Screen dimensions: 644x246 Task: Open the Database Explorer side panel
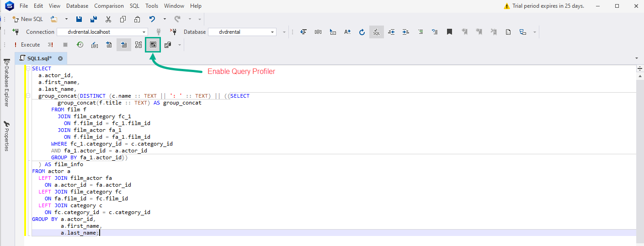pyautogui.click(x=6, y=83)
